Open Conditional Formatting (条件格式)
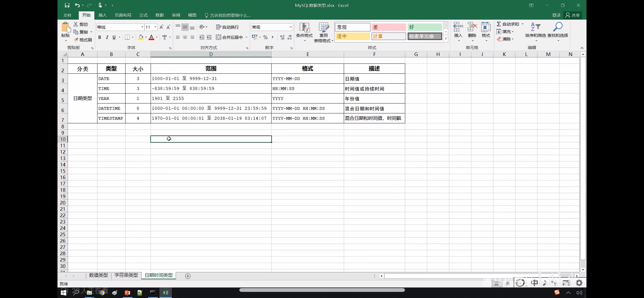644x298 pixels. click(304, 32)
